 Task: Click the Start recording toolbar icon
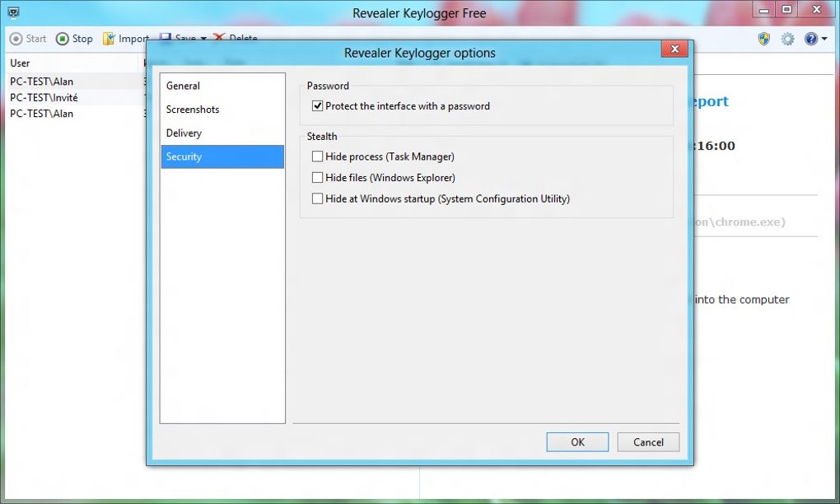click(16, 39)
